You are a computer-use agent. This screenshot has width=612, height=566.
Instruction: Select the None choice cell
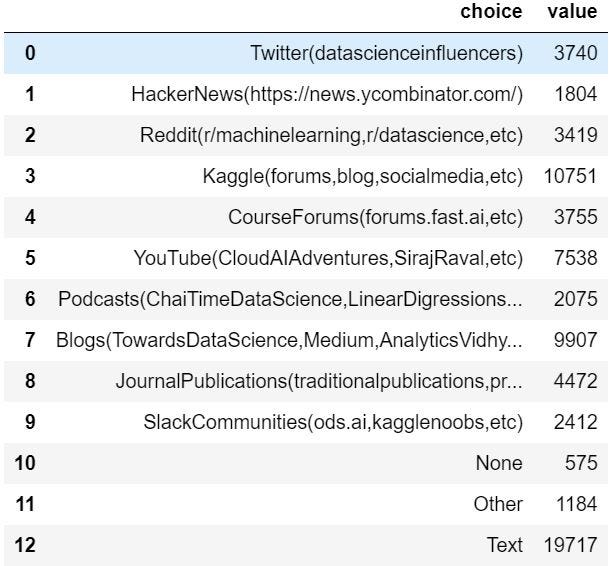click(499, 463)
